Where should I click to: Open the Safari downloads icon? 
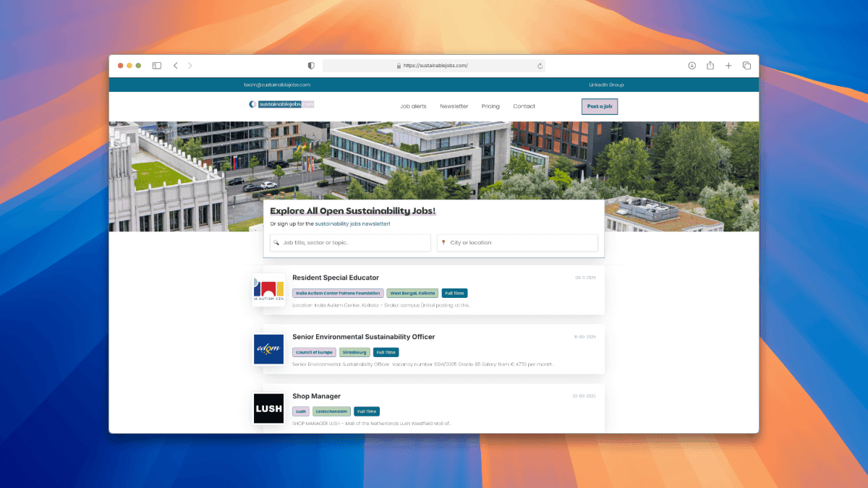[692, 66]
